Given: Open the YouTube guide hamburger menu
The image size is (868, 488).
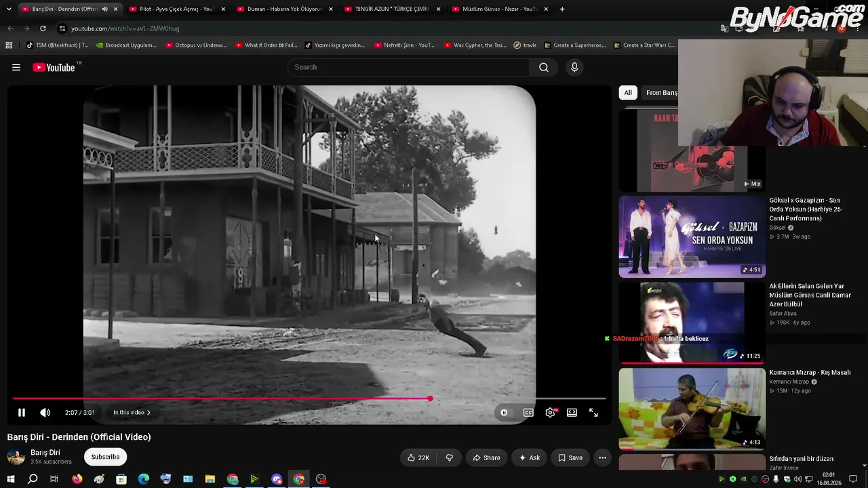Looking at the screenshot, I should (x=16, y=67).
